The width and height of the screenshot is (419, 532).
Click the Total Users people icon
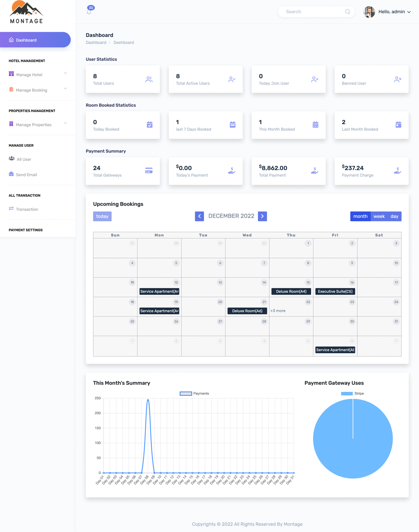coord(149,79)
